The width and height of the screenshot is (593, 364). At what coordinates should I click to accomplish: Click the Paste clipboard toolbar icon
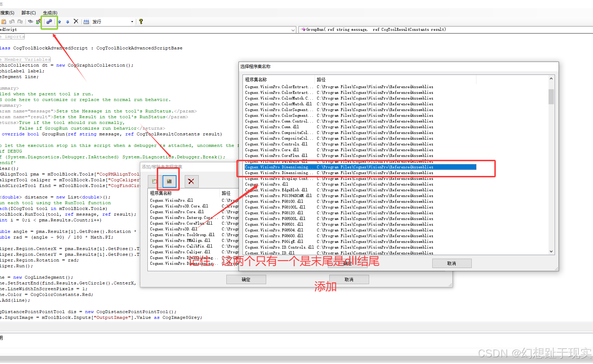4,21
